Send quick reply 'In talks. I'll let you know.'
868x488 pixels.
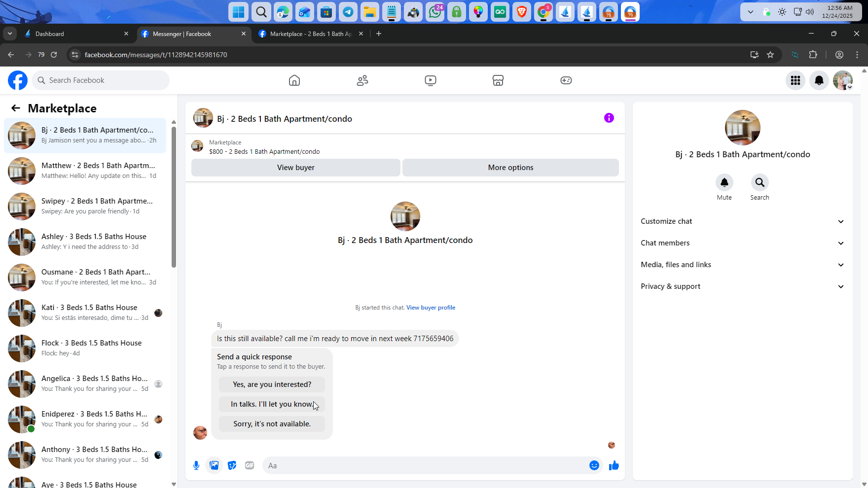[272, 404]
